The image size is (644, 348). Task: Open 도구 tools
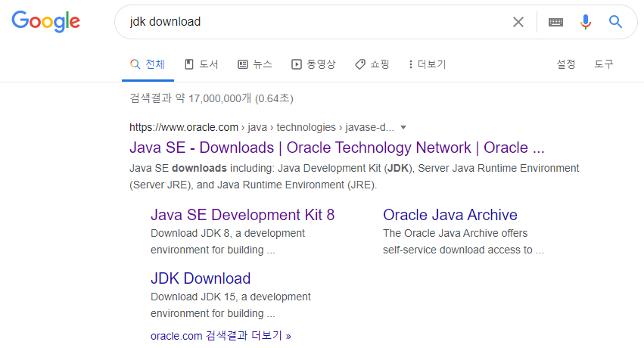point(604,64)
